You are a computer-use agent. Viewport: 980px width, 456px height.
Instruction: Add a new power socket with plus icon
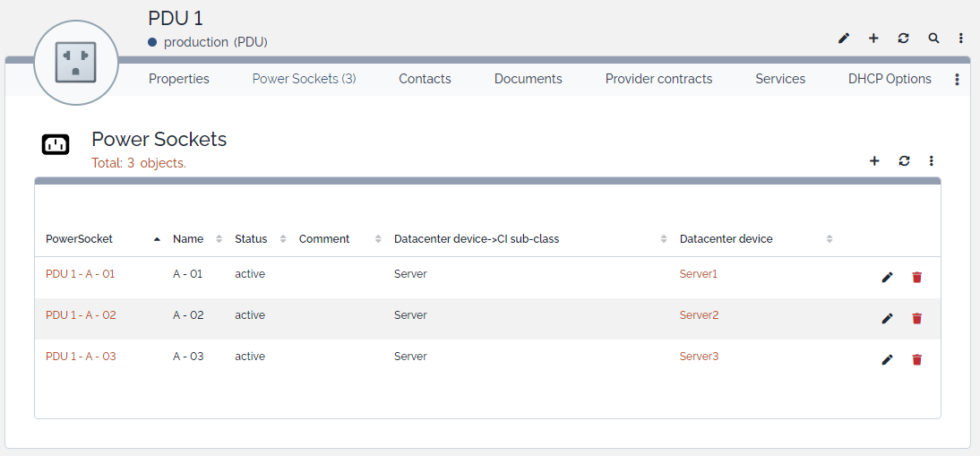(x=874, y=161)
